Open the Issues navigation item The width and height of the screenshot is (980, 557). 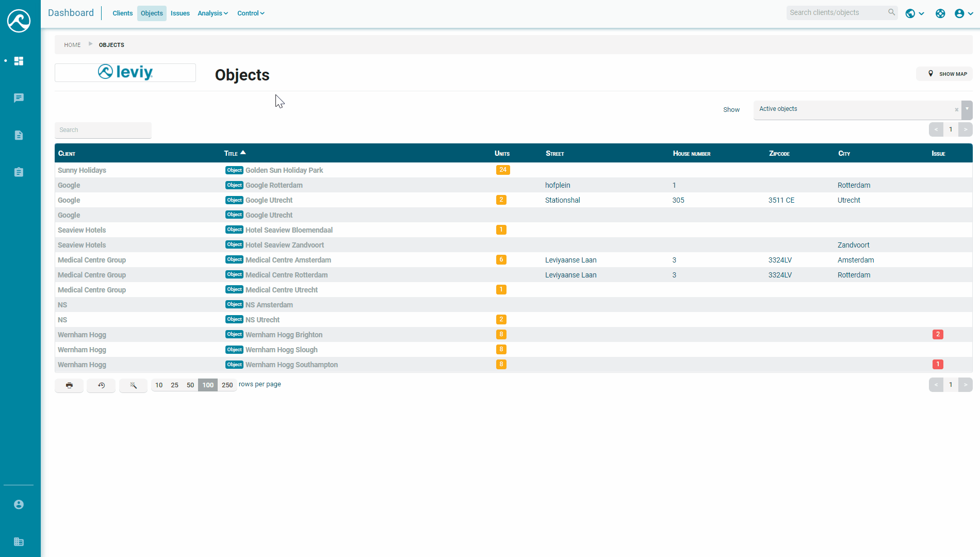[x=180, y=13]
